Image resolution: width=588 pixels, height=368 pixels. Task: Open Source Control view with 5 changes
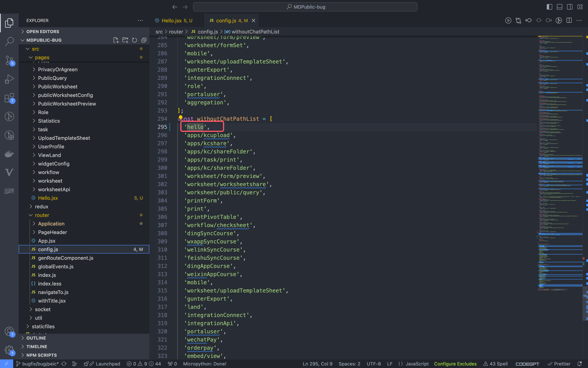(x=9, y=60)
